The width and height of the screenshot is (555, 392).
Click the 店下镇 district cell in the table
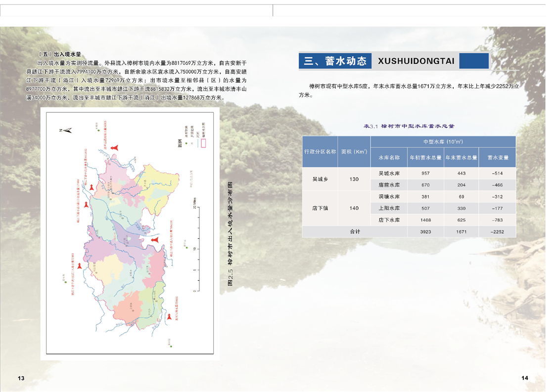(x=320, y=208)
